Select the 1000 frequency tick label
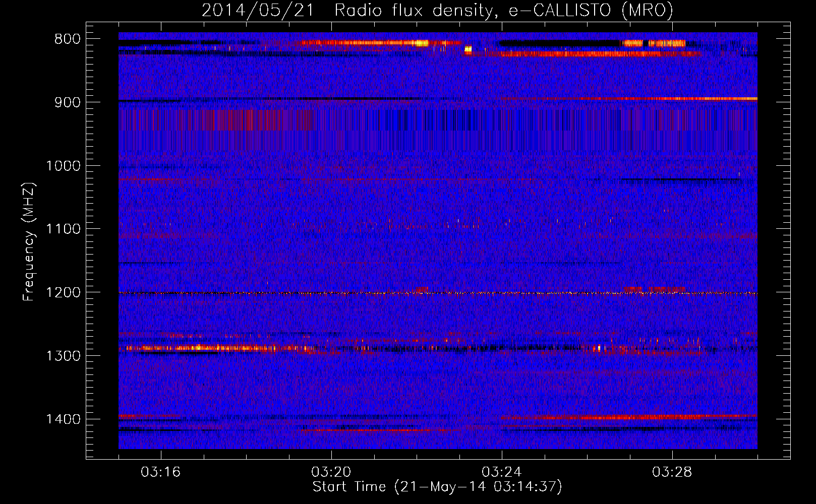816x504 pixels. (x=63, y=166)
